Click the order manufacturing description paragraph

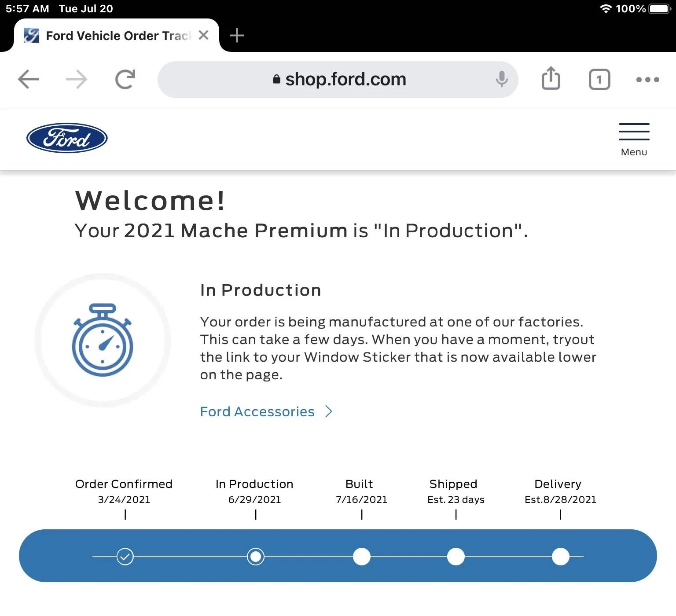[398, 348]
